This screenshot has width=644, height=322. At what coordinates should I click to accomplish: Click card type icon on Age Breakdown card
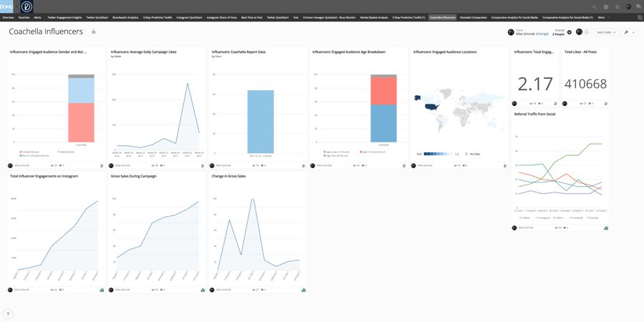[x=404, y=165]
